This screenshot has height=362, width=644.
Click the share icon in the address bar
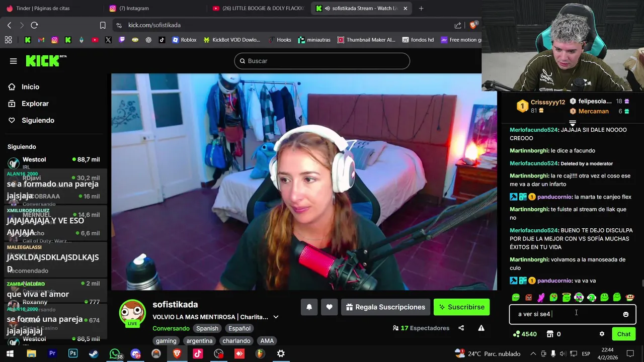[458, 25]
